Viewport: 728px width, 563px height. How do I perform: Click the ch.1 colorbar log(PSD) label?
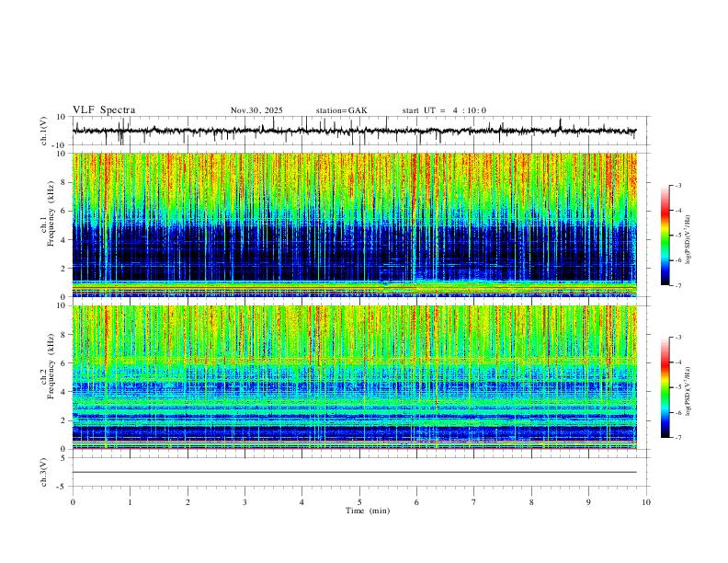688,240
